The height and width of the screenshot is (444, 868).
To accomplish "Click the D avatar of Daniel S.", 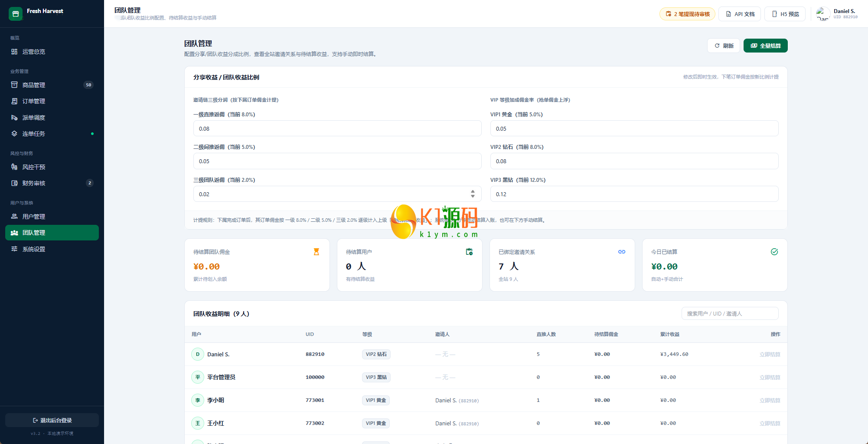I will 198,354.
